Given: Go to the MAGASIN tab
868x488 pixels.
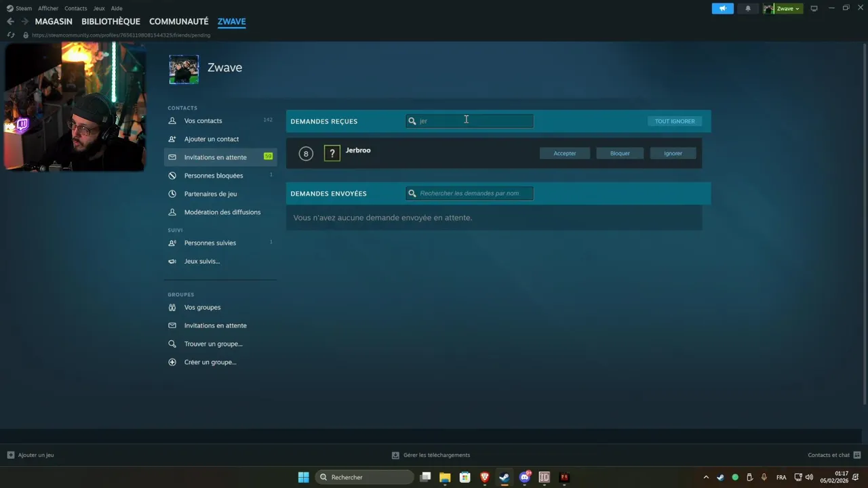Looking at the screenshot, I should pos(54,22).
